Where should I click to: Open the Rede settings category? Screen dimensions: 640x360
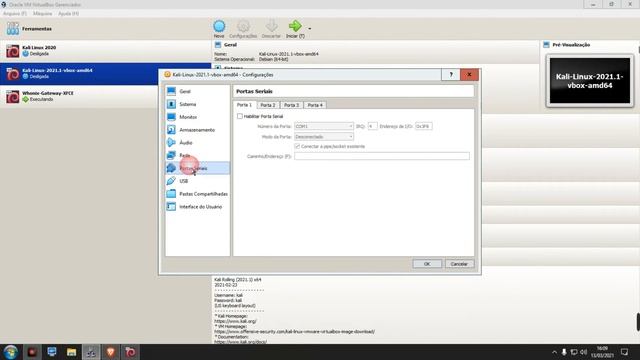[x=197, y=156]
